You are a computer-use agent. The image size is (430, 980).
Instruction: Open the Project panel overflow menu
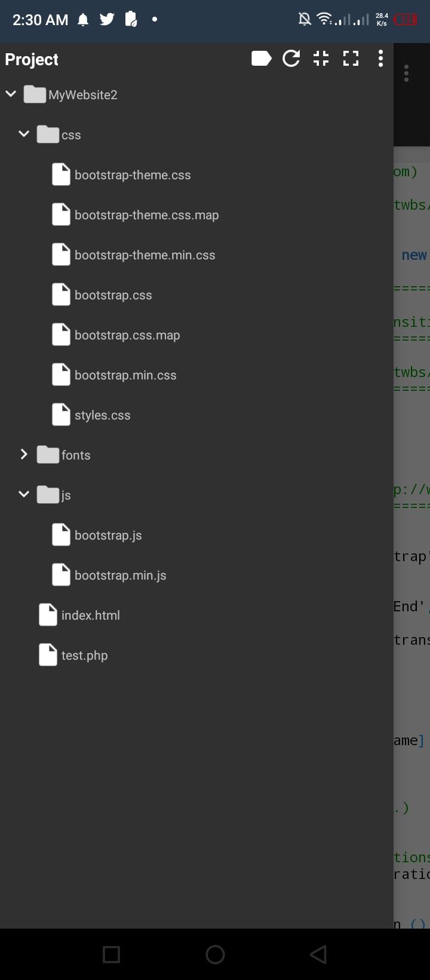click(380, 59)
